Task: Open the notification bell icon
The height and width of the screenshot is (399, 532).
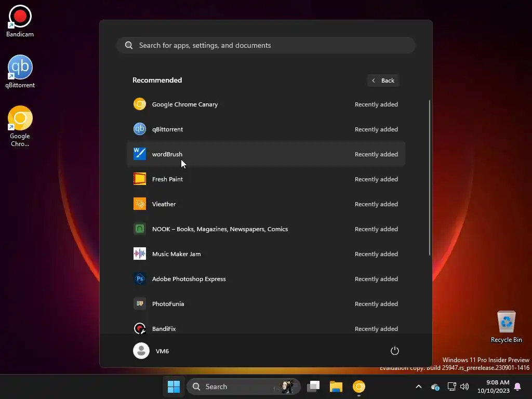Action: [x=517, y=387]
